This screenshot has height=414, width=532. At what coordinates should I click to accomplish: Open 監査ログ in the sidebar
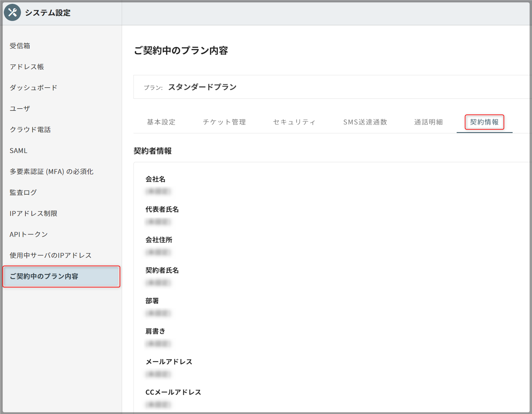tap(23, 192)
